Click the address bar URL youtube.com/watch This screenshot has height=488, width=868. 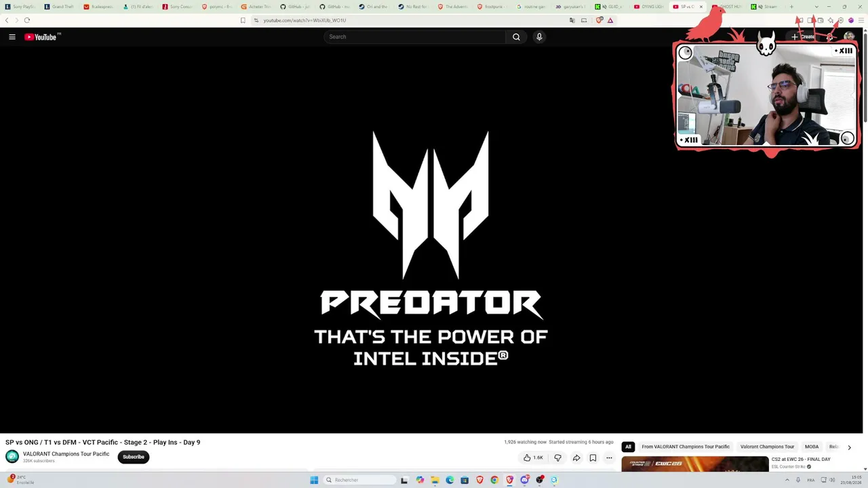tap(304, 20)
